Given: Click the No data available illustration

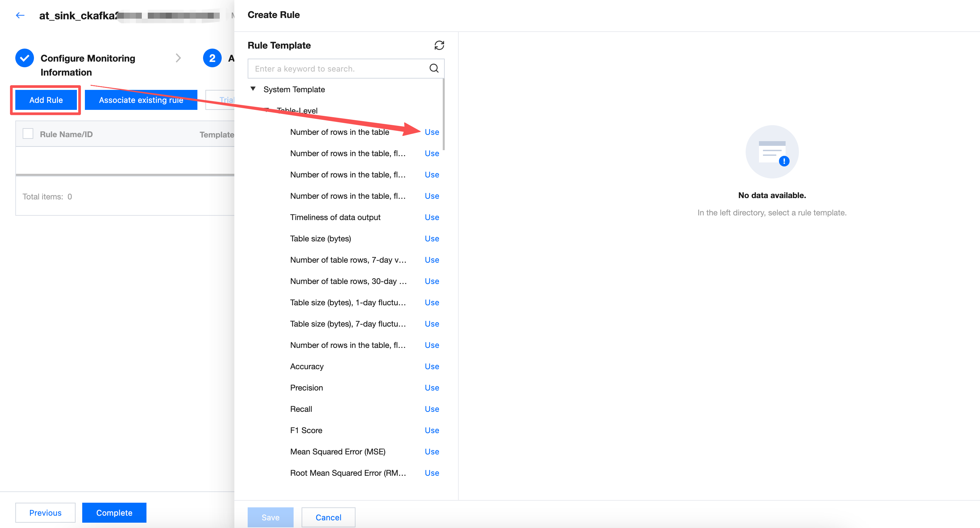Looking at the screenshot, I should (772, 152).
